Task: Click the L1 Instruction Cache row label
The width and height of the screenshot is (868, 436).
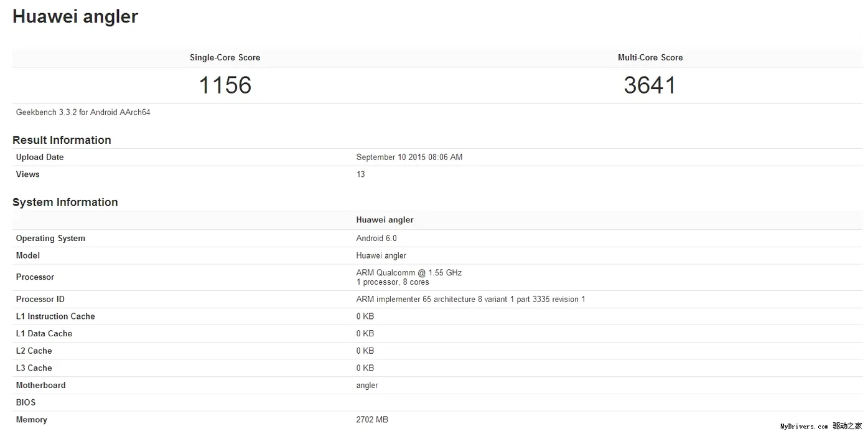Action: click(x=55, y=316)
